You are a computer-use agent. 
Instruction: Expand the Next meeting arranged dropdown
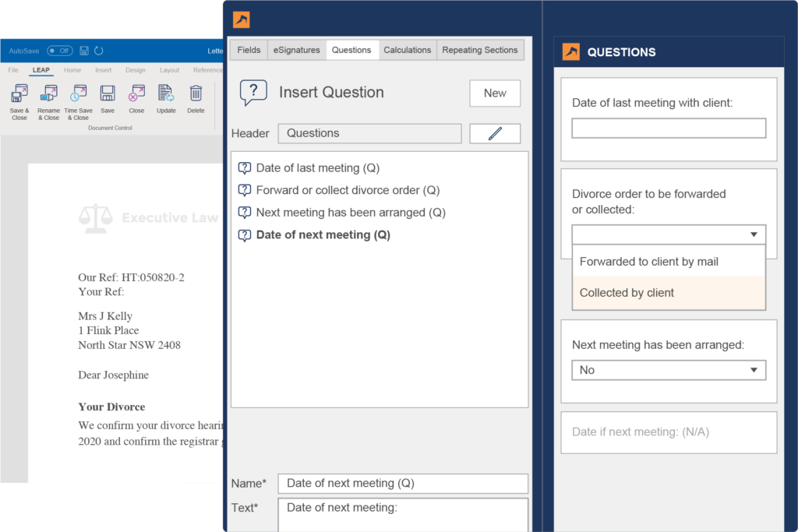pyautogui.click(x=753, y=370)
